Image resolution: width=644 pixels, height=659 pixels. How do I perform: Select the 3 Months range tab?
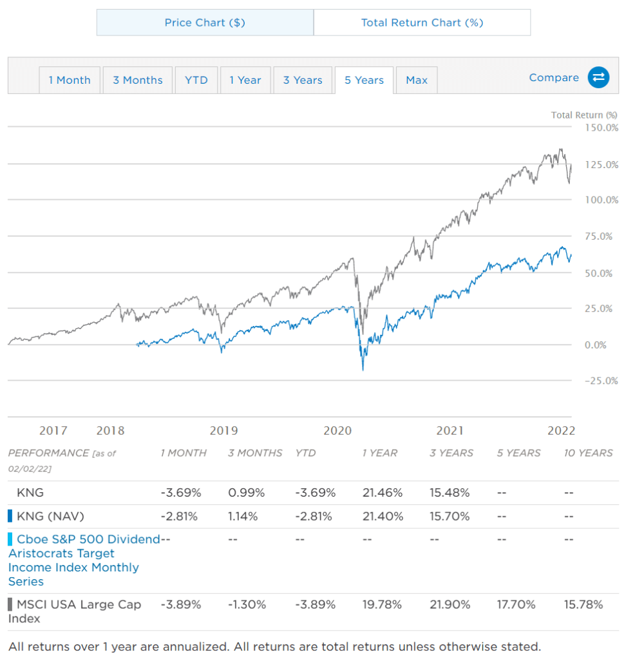point(138,81)
